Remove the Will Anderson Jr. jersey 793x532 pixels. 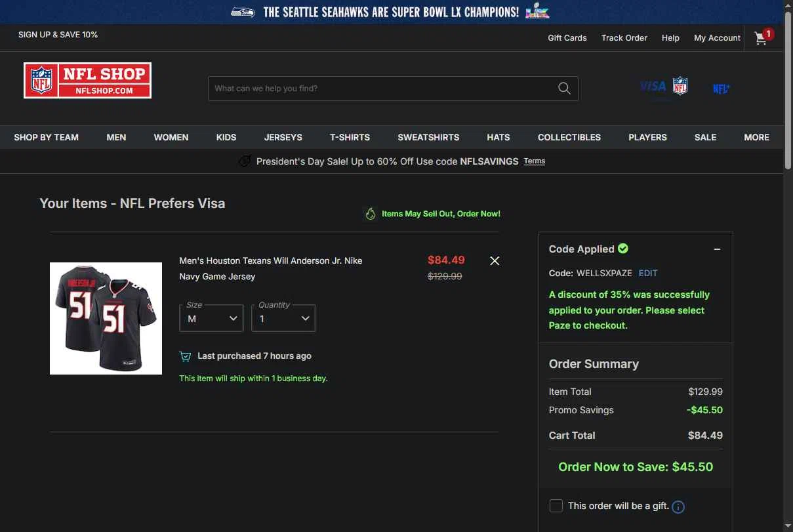[495, 261]
